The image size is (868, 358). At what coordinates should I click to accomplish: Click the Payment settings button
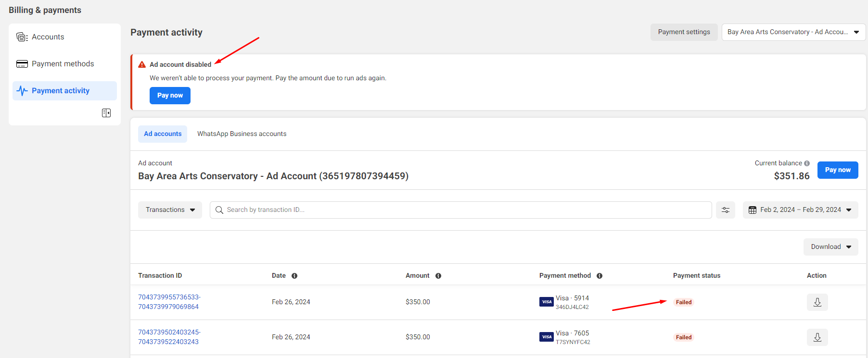click(684, 32)
